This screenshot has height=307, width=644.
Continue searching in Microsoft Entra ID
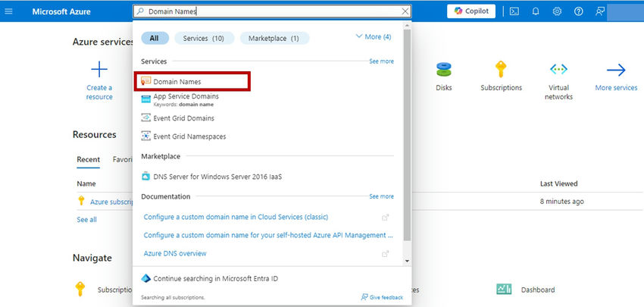pos(216,279)
